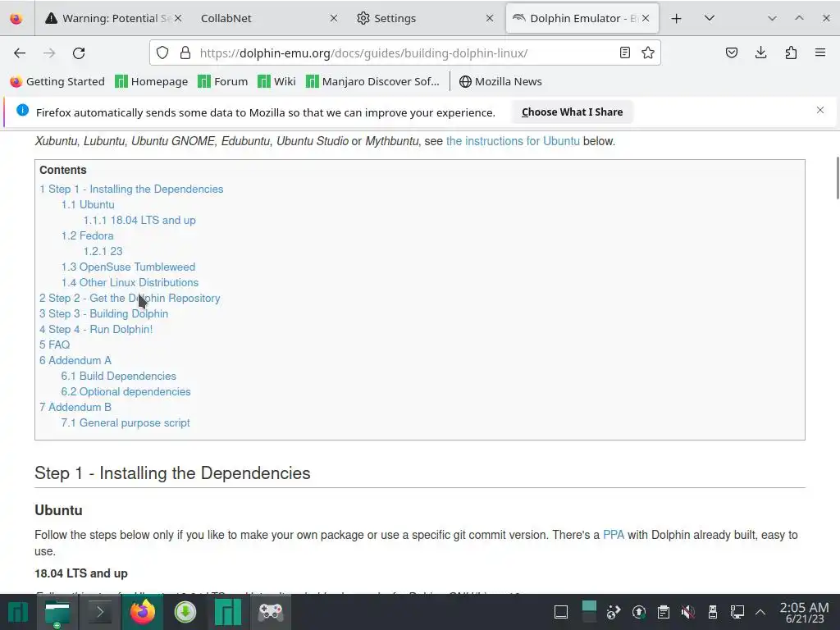840x630 pixels.
Task: Close the CollabNet tab
Action: point(334,18)
